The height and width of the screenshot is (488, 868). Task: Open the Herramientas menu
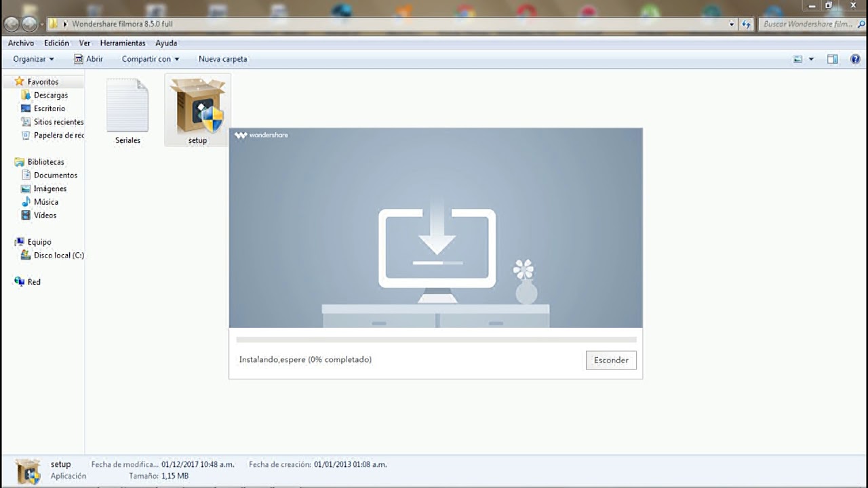[123, 43]
